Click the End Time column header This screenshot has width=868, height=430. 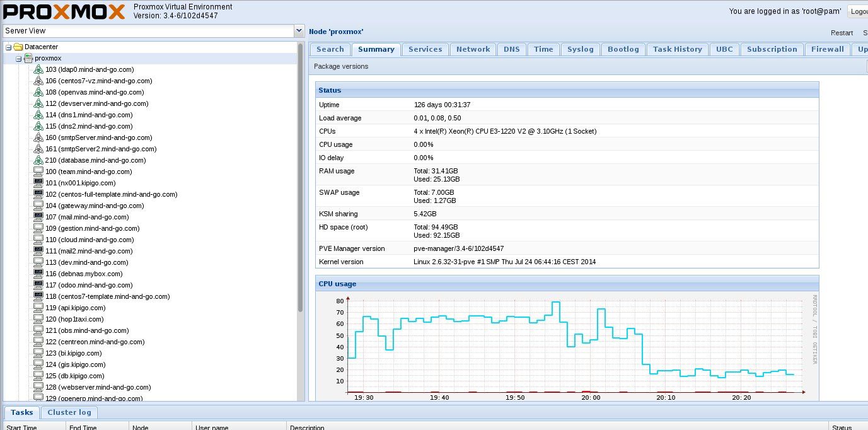coord(97,426)
